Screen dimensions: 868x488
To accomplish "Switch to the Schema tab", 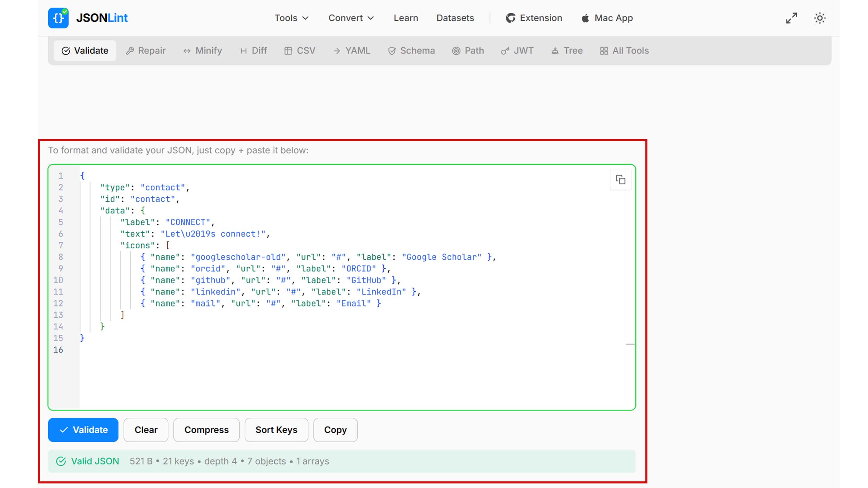I will pos(411,51).
